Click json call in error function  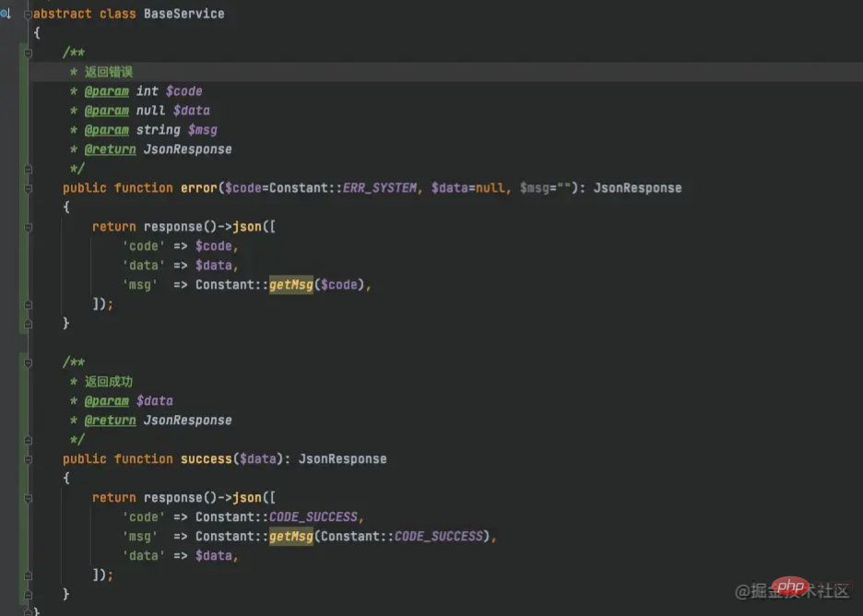click(x=246, y=227)
